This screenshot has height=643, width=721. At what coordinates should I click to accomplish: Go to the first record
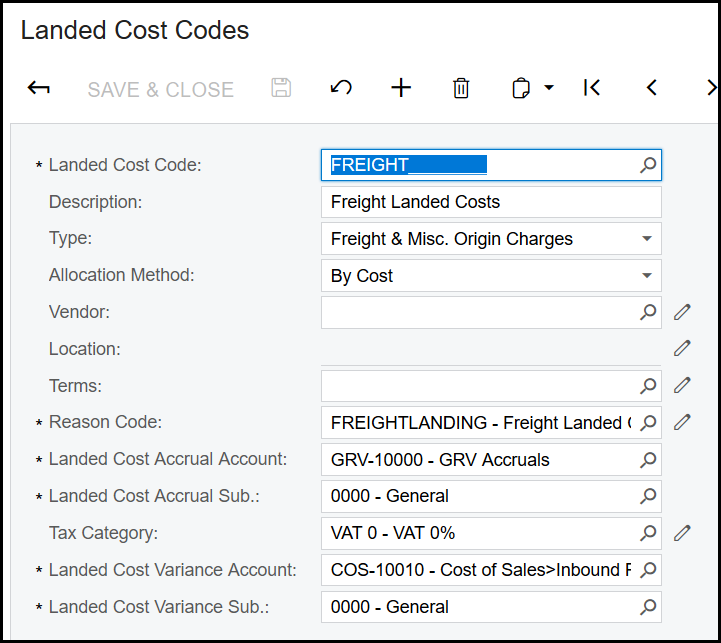592,88
